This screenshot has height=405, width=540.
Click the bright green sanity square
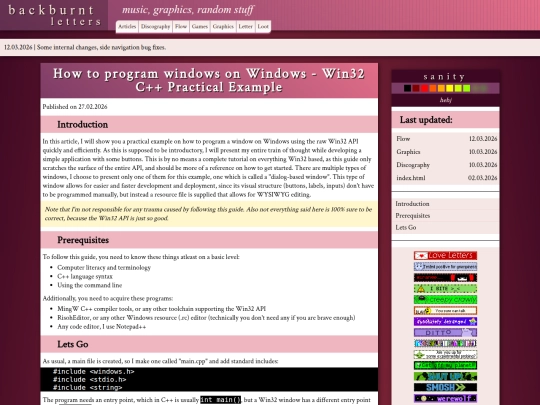(467, 88)
